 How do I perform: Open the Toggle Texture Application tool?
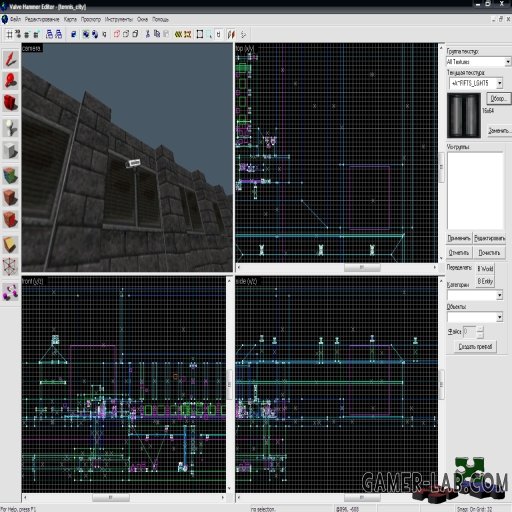(x=11, y=175)
